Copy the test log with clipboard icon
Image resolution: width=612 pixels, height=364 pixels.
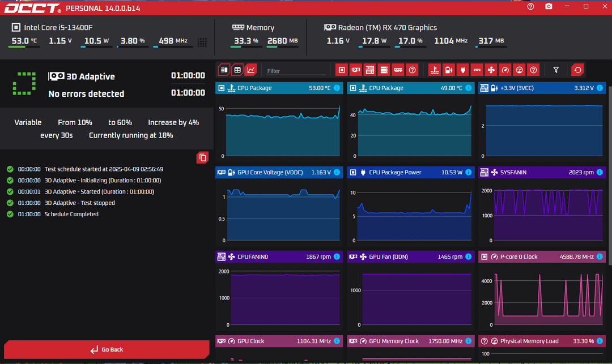click(x=202, y=157)
